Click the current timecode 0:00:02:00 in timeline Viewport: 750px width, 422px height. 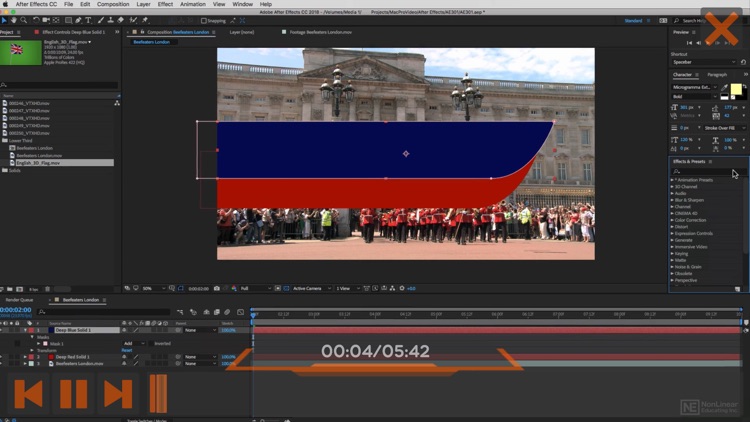point(16,310)
